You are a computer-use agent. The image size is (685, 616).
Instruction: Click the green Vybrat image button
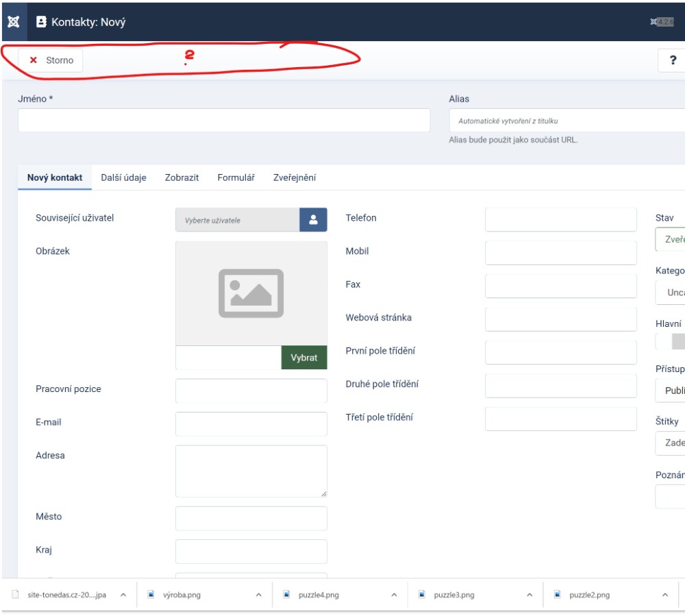pyautogui.click(x=303, y=358)
